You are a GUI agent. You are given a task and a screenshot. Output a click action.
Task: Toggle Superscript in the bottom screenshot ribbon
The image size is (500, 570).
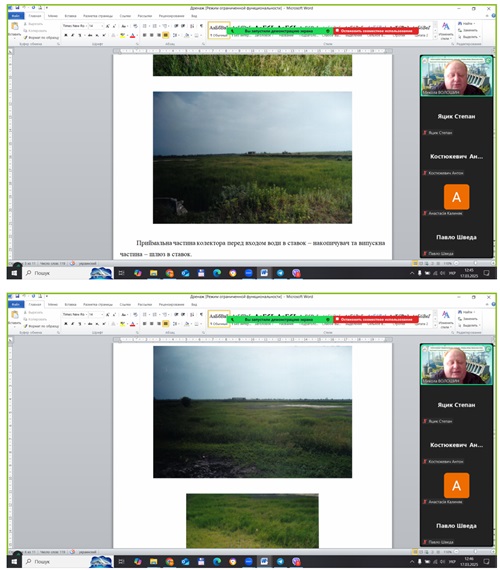pos(104,324)
